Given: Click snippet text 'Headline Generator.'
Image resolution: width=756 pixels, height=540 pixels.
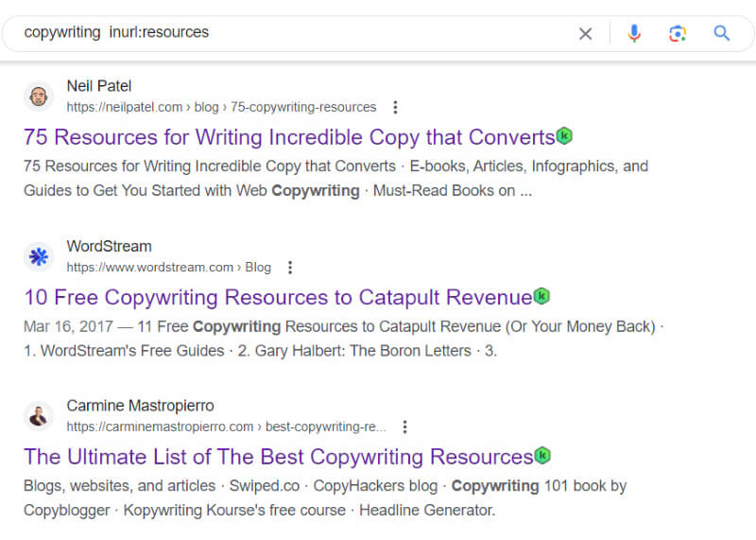Looking at the screenshot, I should (427, 511).
